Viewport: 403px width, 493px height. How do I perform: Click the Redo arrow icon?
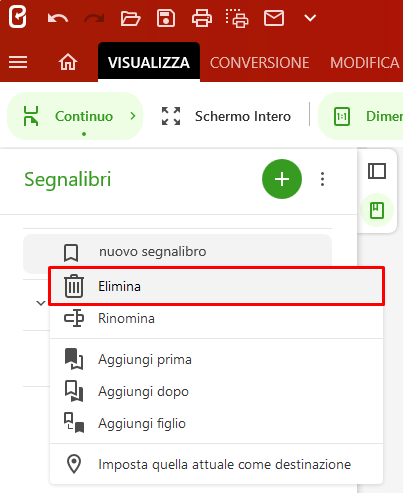(94, 18)
